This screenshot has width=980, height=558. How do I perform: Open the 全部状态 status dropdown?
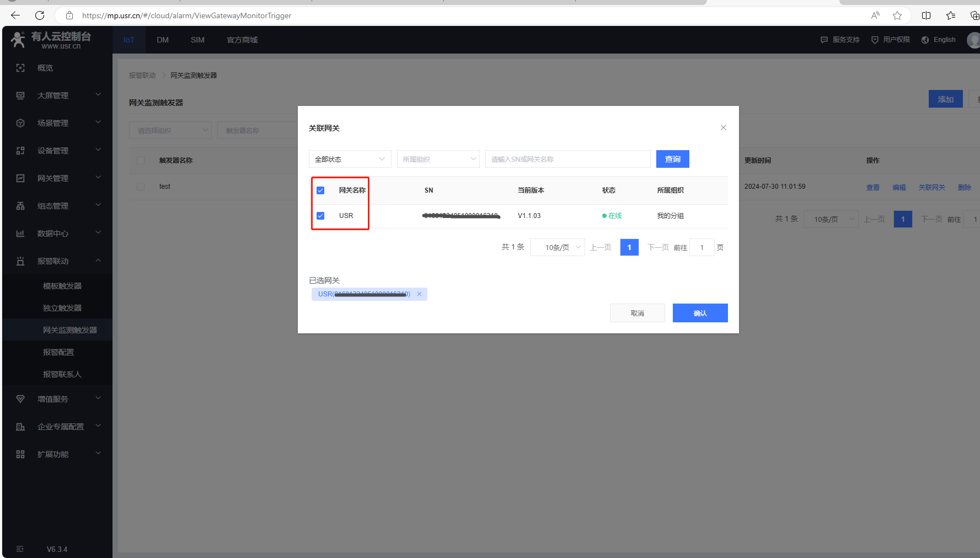click(350, 159)
